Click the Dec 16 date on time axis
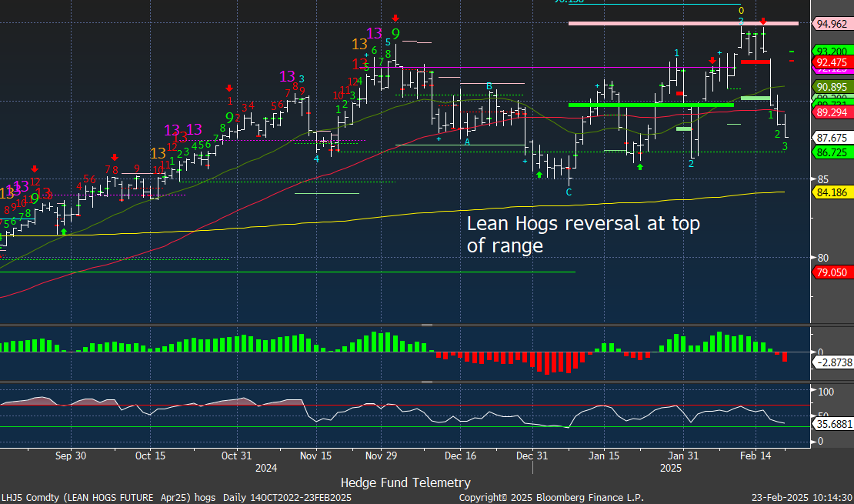The width and height of the screenshot is (854, 504). [x=460, y=456]
